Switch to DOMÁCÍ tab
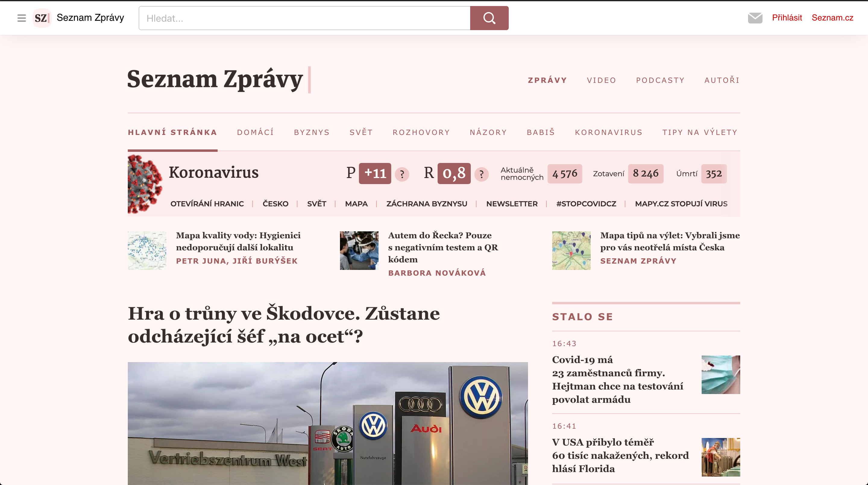The height and width of the screenshot is (485, 868). point(255,132)
